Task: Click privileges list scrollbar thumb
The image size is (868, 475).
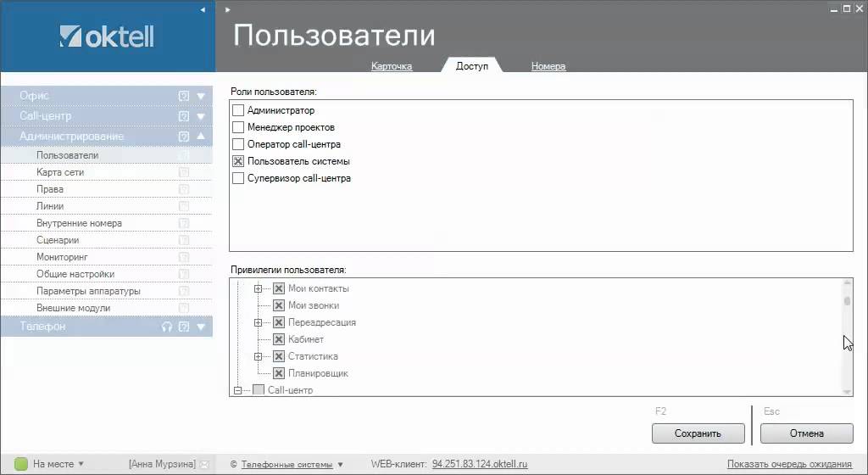Action: [847, 301]
